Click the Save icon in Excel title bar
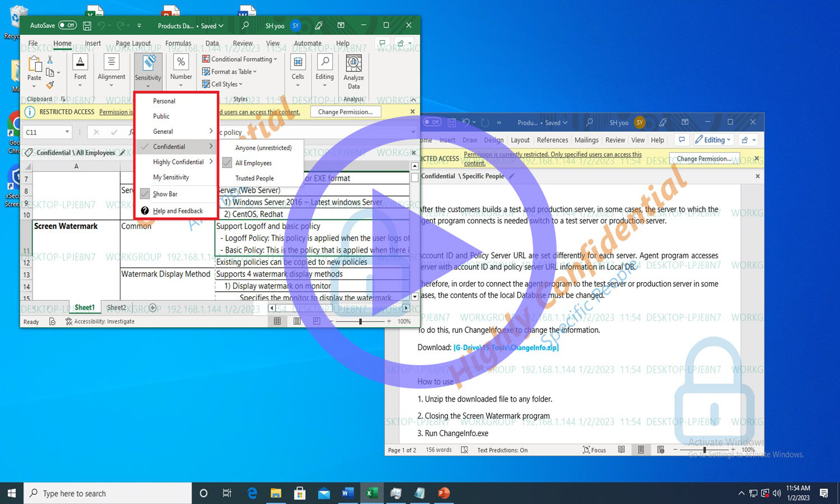The height and width of the screenshot is (504, 840). click(87, 26)
